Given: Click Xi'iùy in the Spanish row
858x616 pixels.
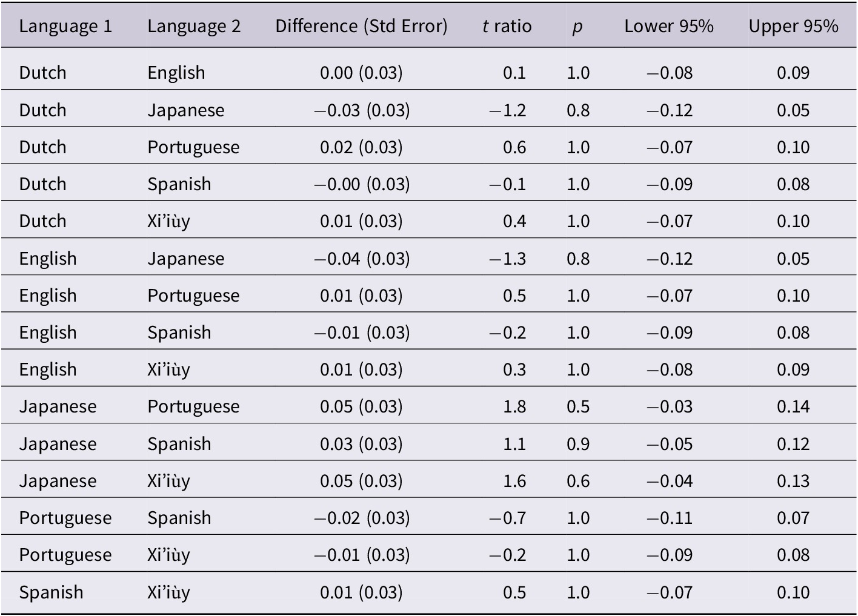Looking at the screenshot, I should (x=168, y=592).
